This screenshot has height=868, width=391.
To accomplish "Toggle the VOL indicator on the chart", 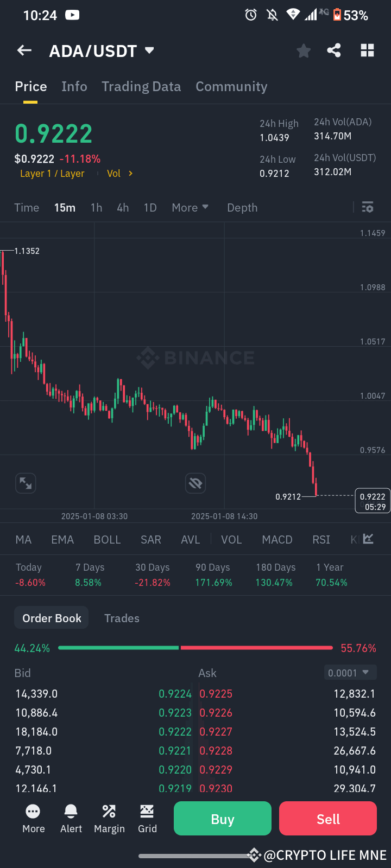I will coord(231,539).
